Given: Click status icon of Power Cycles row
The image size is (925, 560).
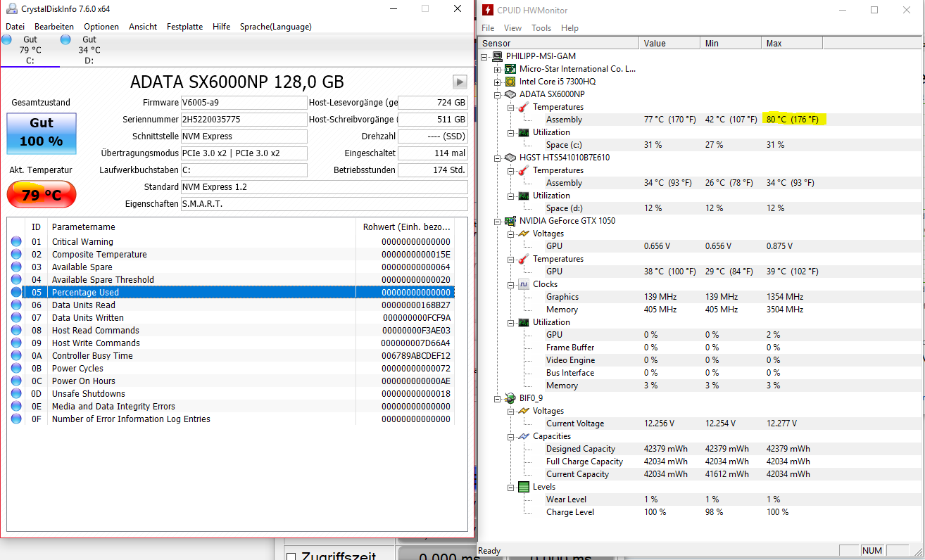Looking at the screenshot, I should tap(16, 369).
